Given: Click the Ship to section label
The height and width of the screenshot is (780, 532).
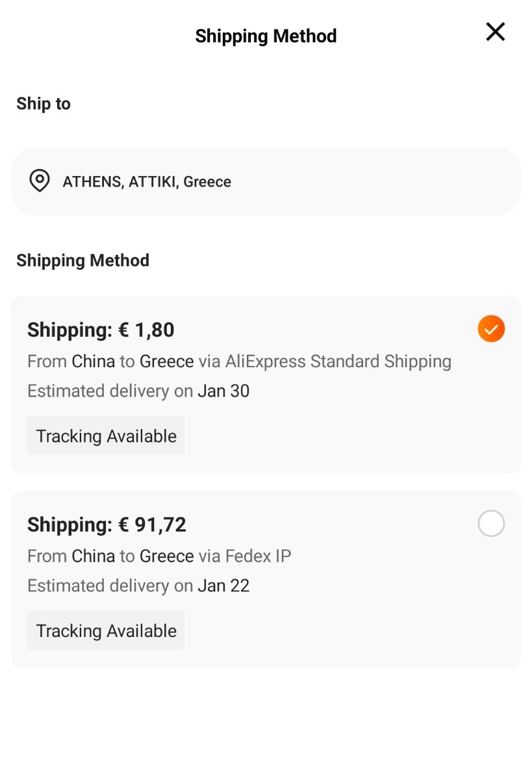Looking at the screenshot, I should (x=44, y=104).
